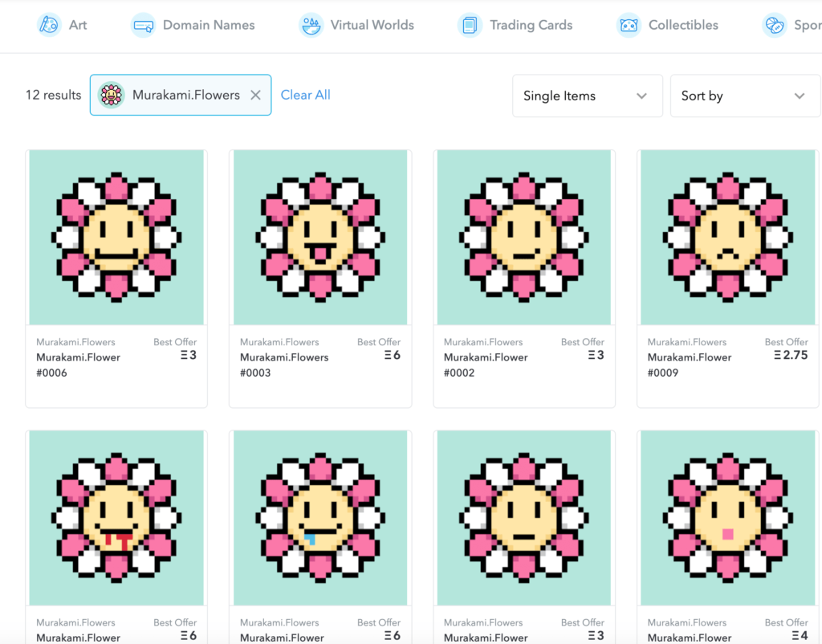Screen dimensions: 822x644
Task: Select the Domain Names category tab
Action: pyautogui.click(x=193, y=25)
